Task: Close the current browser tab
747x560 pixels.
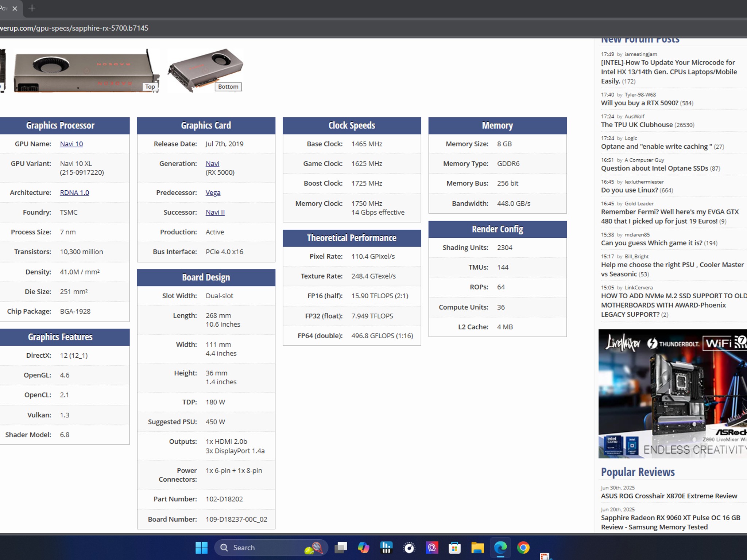Action: pyautogui.click(x=15, y=8)
